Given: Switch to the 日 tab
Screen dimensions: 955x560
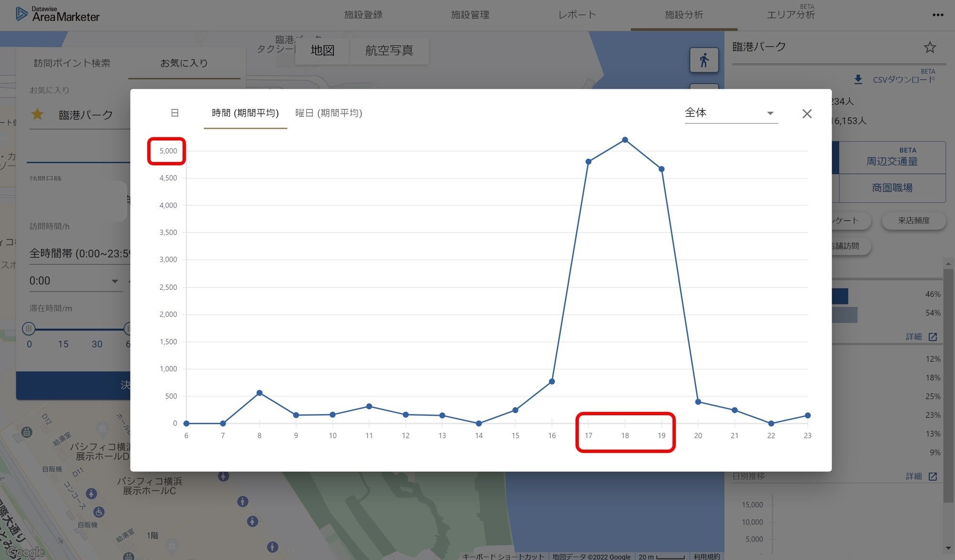Looking at the screenshot, I should pos(174,113).
